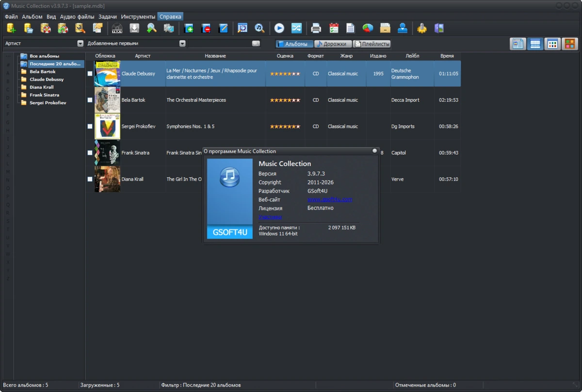Click the title The Orchestral Masterpieces
The width and height of the screenshot is (582, 392).
[196, 100]
